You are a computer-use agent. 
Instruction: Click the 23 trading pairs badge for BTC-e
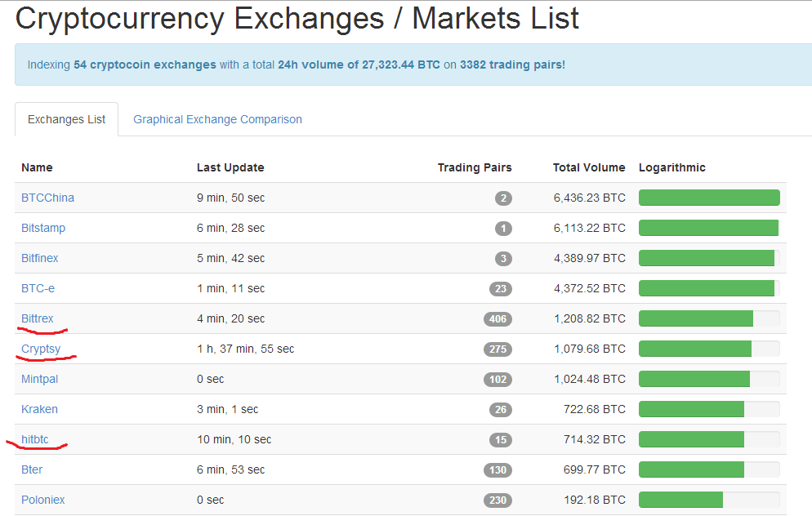[501, 289]
